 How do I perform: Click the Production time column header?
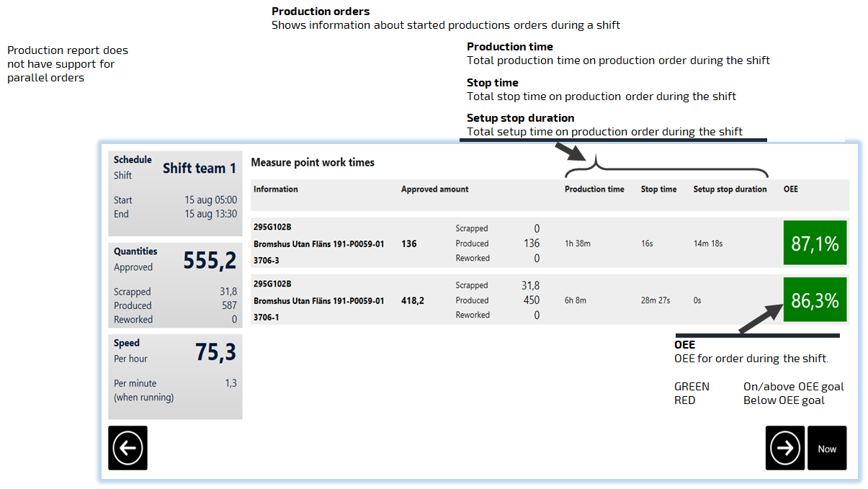594,189
